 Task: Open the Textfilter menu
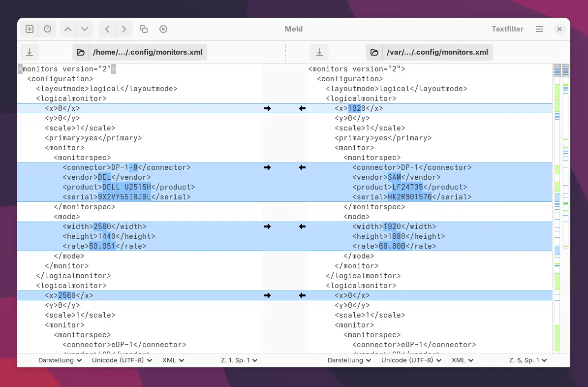pyautogui.click(x=507, y=29)
